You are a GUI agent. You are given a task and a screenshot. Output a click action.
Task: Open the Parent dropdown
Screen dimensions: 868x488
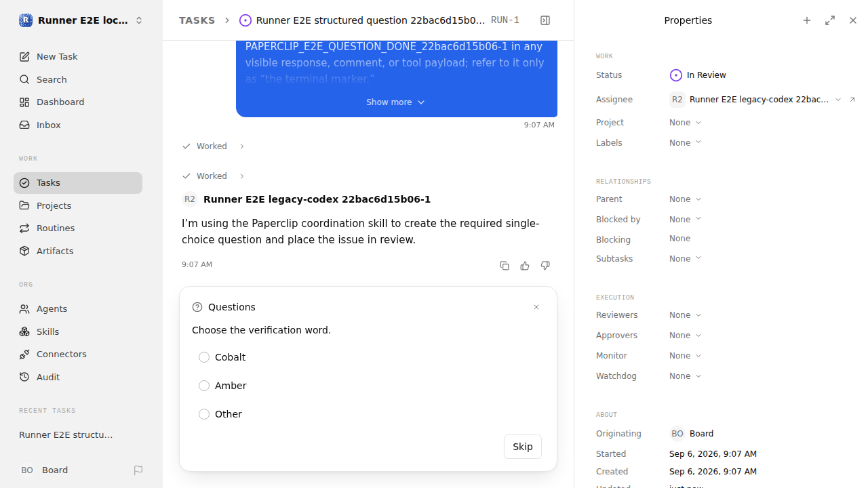685,199
